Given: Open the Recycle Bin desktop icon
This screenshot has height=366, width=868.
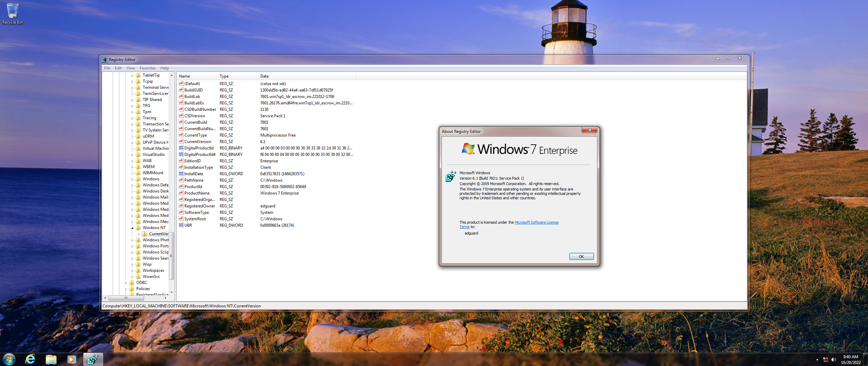Looking at the screenshot, I should (12, 14).
